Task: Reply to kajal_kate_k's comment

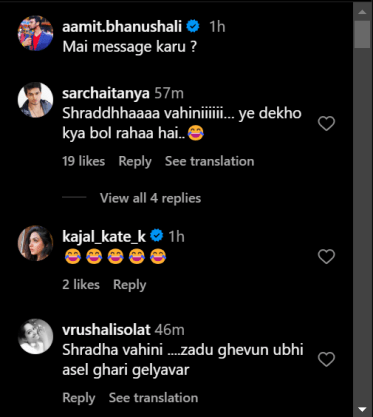Action: (130, 285)
